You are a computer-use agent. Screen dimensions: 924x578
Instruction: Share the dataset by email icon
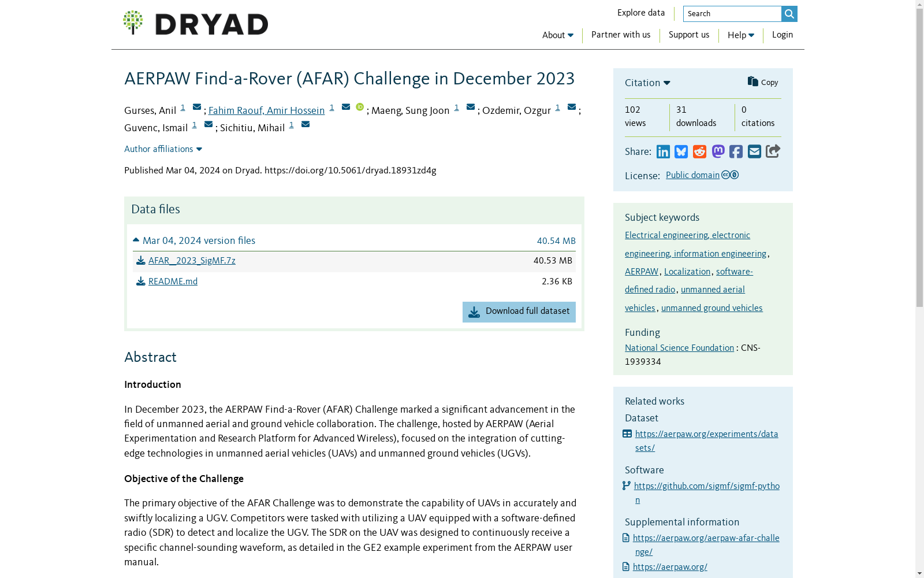(x=754, y=151)
